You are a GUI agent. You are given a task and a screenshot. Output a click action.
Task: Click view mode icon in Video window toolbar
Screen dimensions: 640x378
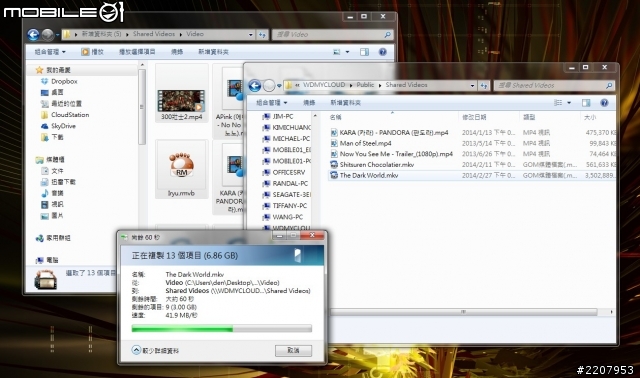(x=337, y=52)
